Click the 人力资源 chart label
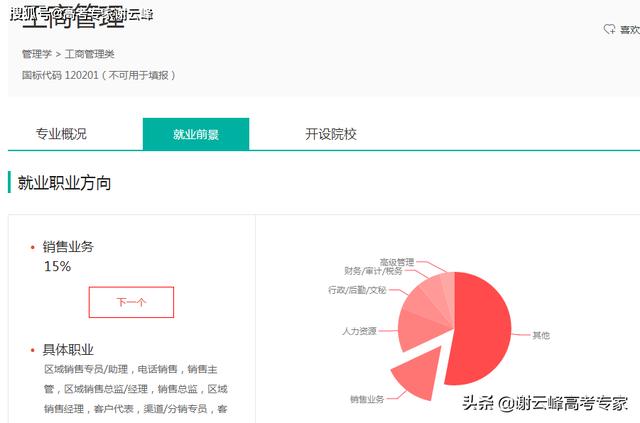This screenshot has width=640, height=423. coord(359,331)
